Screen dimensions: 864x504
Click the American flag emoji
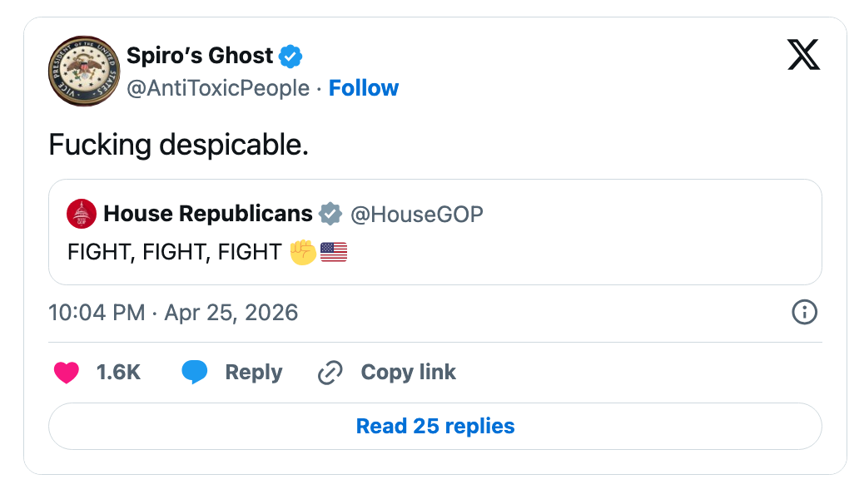(x=333, y=252)
